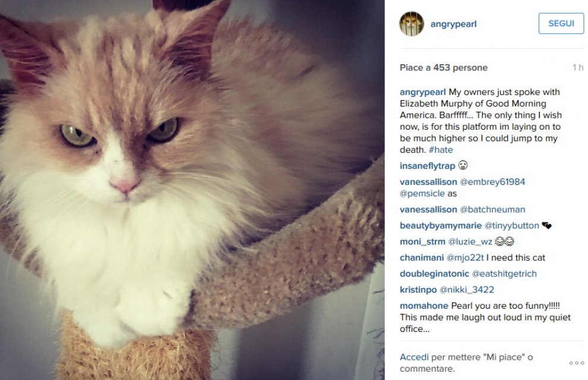
Task: Open beautybyamymarie commenter profile
Action: point(441,225)
